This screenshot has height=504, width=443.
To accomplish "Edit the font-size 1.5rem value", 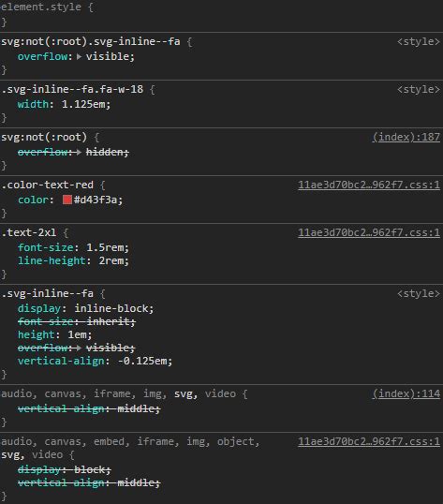I will click(107, 247).
